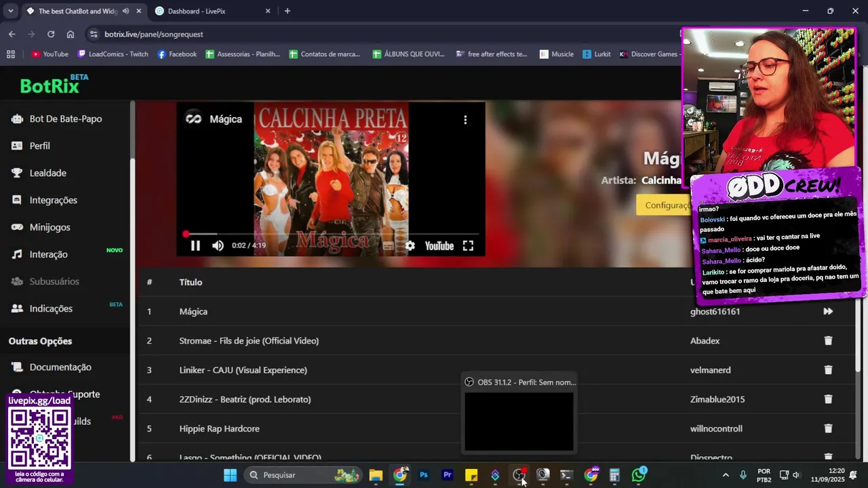Open YouTube bookmark
This screenshot has height=488, width=868.
click(x=50, y=54)
